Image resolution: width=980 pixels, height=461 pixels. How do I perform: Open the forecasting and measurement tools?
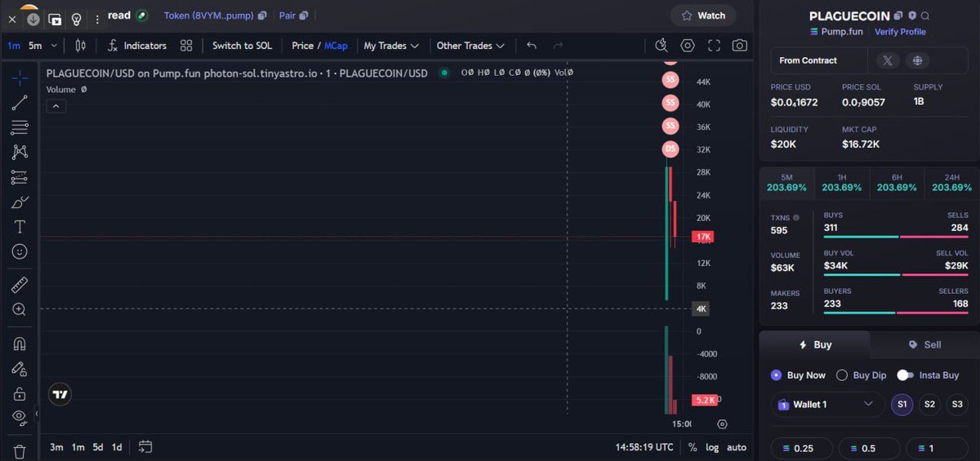click(x=20, y=177)
